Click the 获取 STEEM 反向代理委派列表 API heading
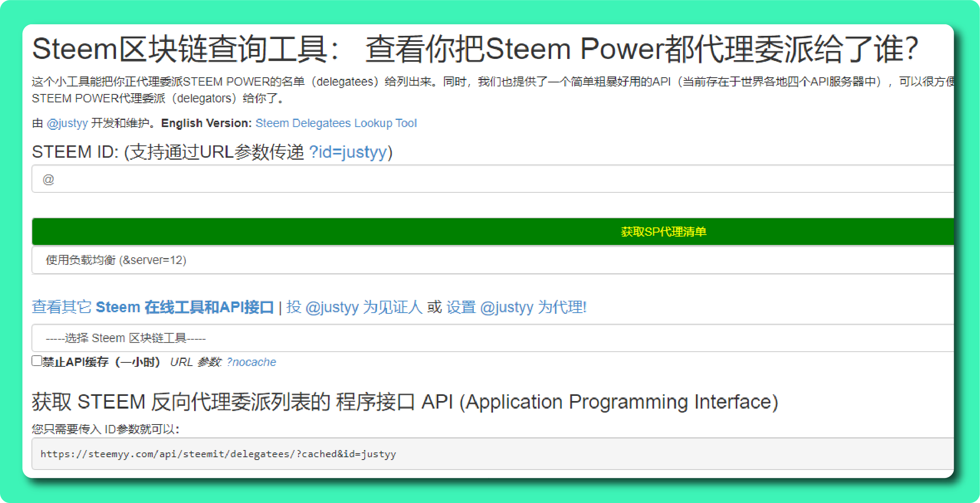This screenshot has height=503, width=980. point(405,401)
